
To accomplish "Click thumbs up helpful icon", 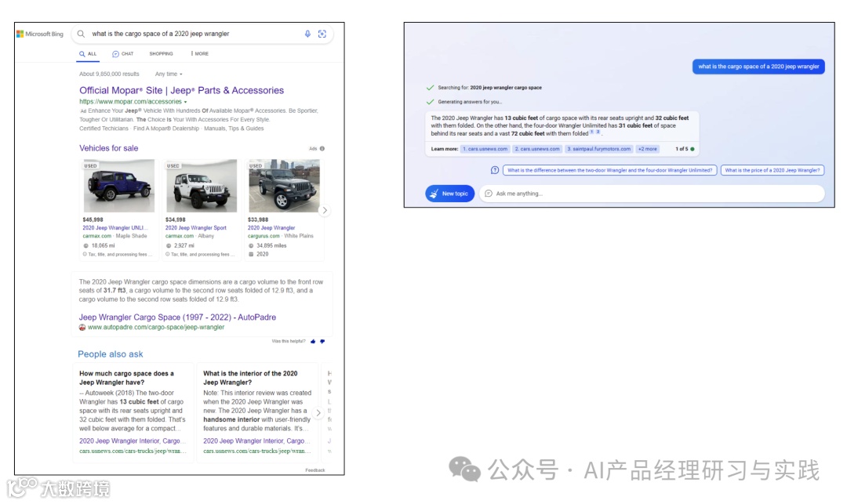I will pyautogui.click(x=313, y=342).
